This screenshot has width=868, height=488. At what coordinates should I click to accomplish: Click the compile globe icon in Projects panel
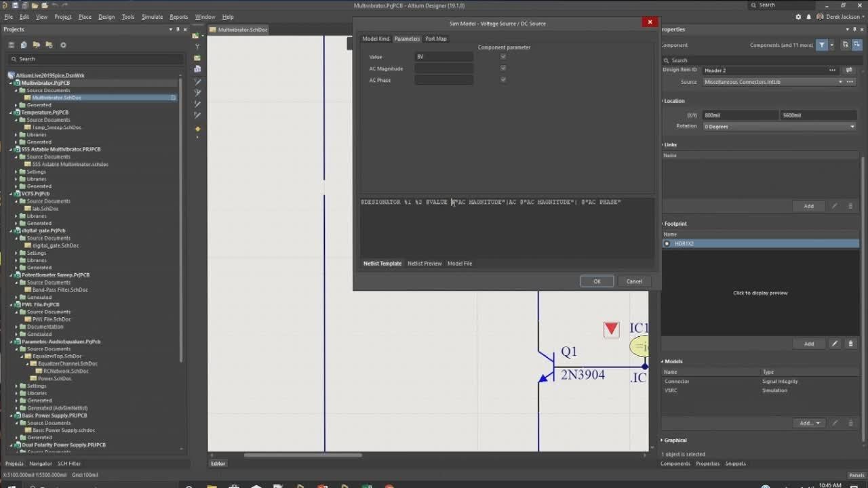pyautogui.click(x=24, y=45)
